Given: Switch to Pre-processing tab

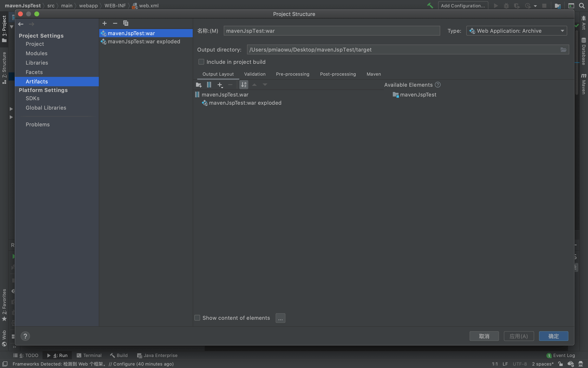Looking at the screenshot, I should tap(293, 74).
